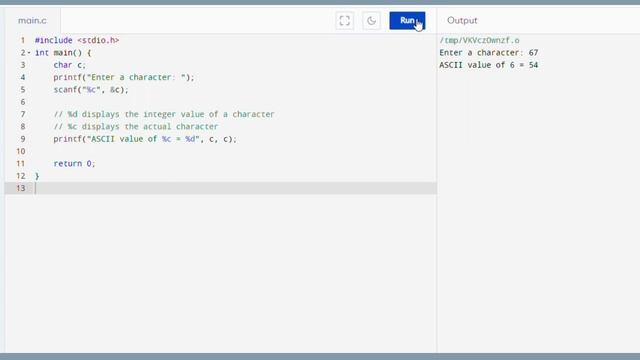
Task: Click line number 10 in gutter
Action: (x=21, y=151)
